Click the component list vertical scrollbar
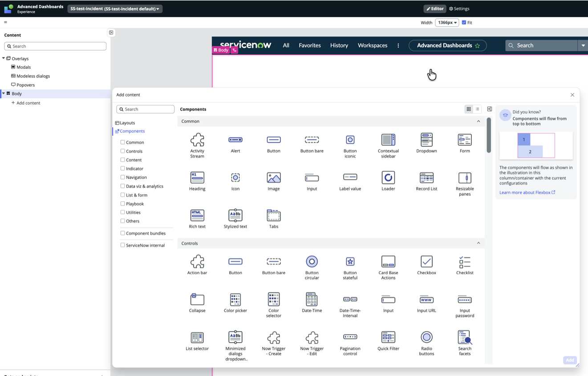Screen dimensions: 588x376 489,135
